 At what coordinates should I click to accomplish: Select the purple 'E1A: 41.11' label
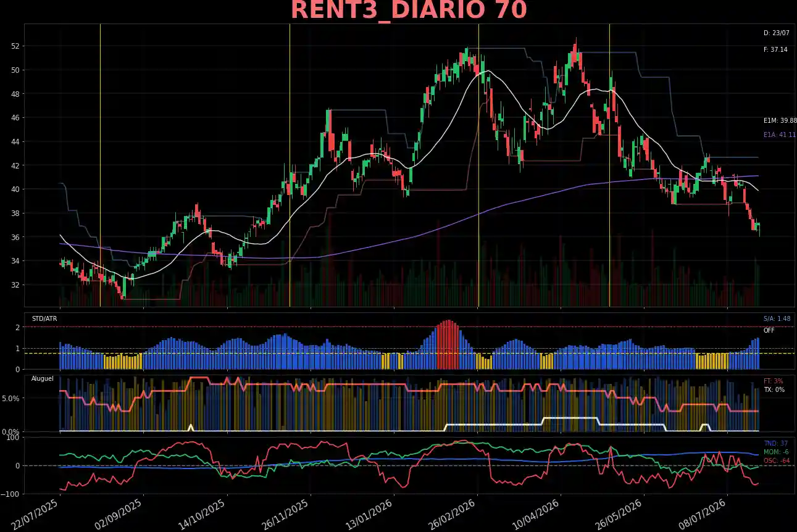click(x=780, y=135)
